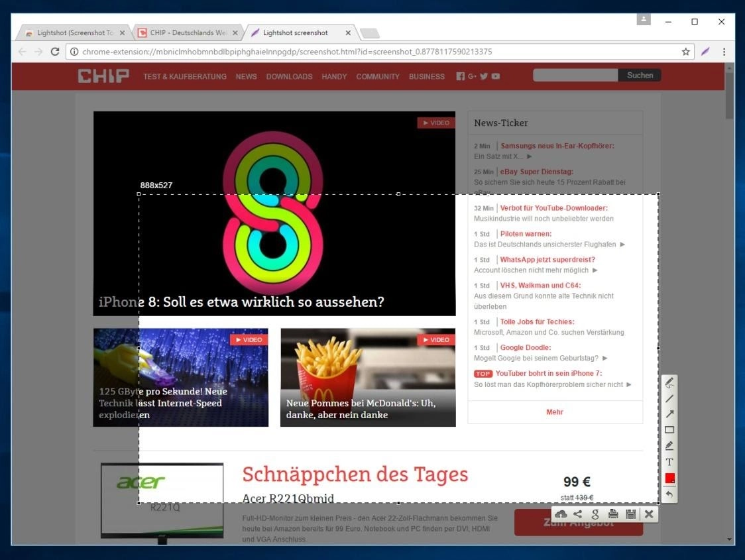The width and height of the screenshot is (745, 560).
Task: Click the address bar URL
Action: click(287, 52)
